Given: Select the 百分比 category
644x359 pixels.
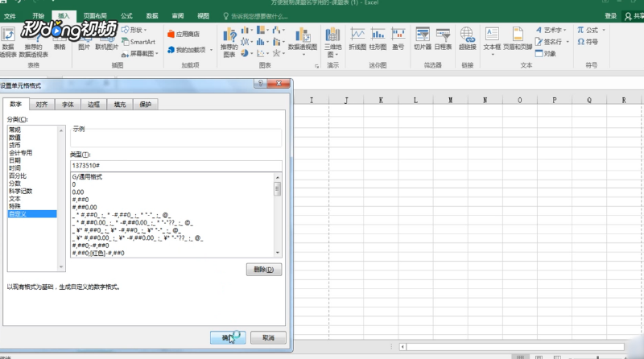Looking at the screenshot, I should pyautogui.click(x=32, y=175).
